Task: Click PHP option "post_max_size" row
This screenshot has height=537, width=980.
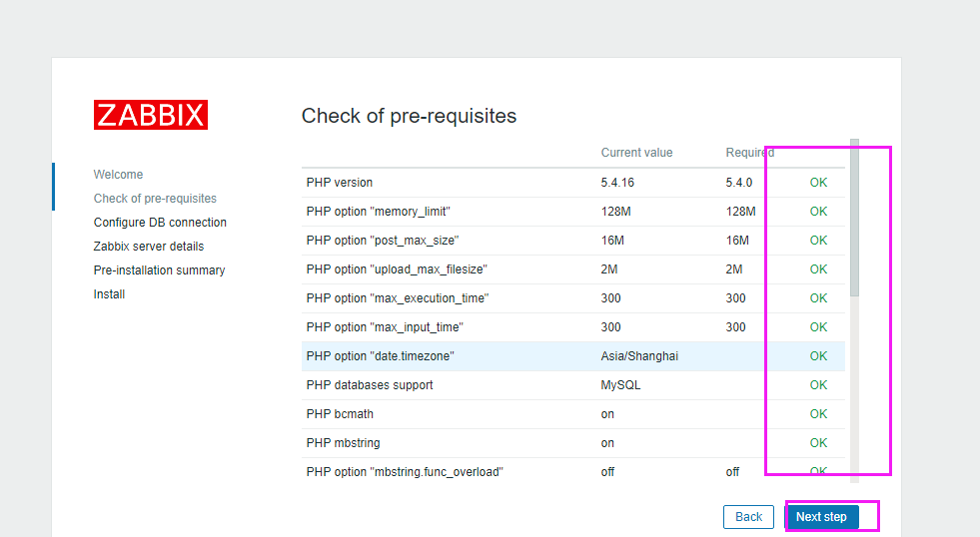Action: 383,241
